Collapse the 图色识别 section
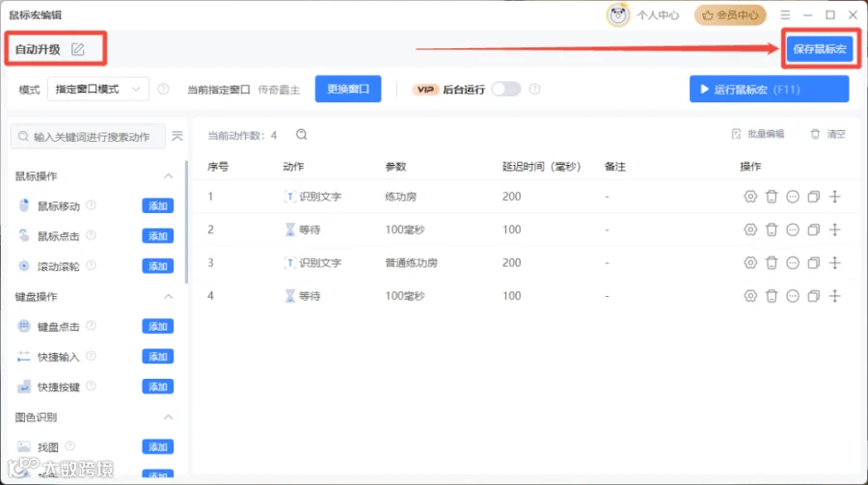The height and width of the screenshot is (485, 868). pos(168,417)
